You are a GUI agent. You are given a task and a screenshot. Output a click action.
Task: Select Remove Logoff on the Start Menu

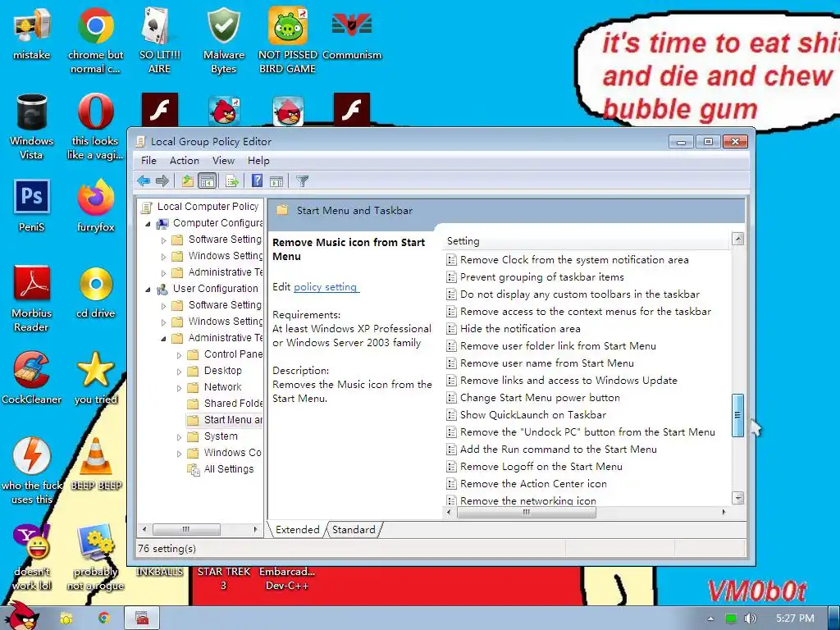click(x=541, y=467)
